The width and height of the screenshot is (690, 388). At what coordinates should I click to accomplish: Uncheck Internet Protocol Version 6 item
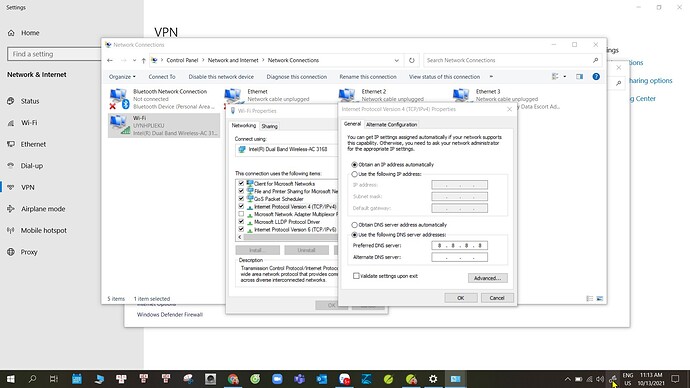point(241,229)
